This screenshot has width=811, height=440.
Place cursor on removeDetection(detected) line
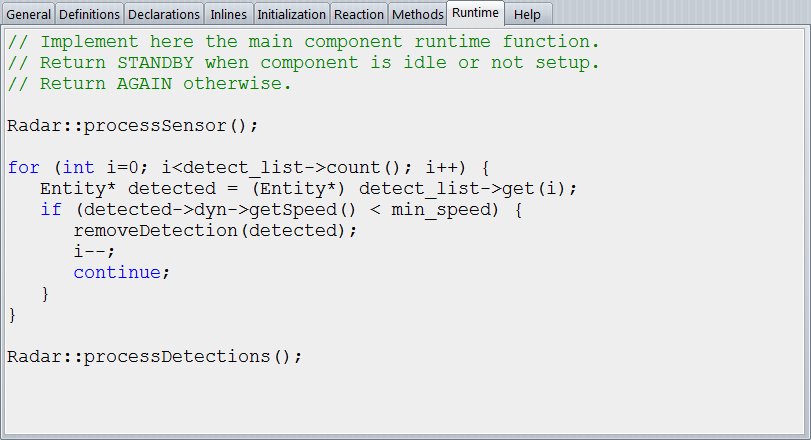tap(215, 230)
